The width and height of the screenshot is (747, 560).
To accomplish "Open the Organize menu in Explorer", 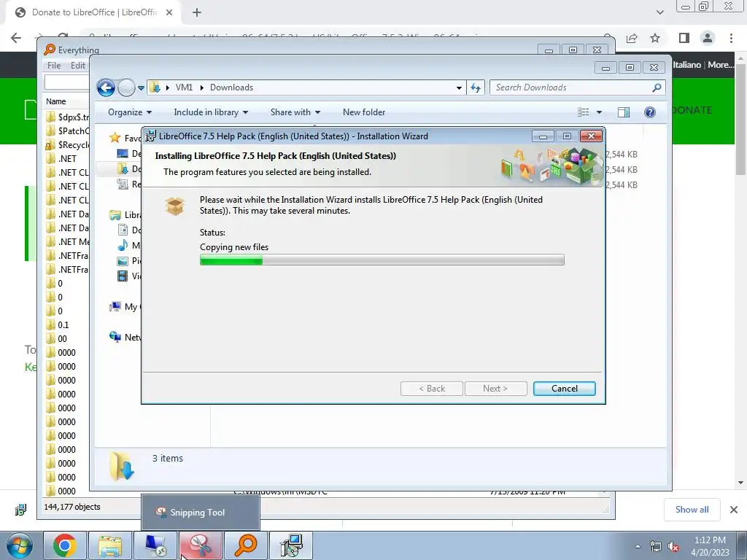I will [x=130, y=112].
